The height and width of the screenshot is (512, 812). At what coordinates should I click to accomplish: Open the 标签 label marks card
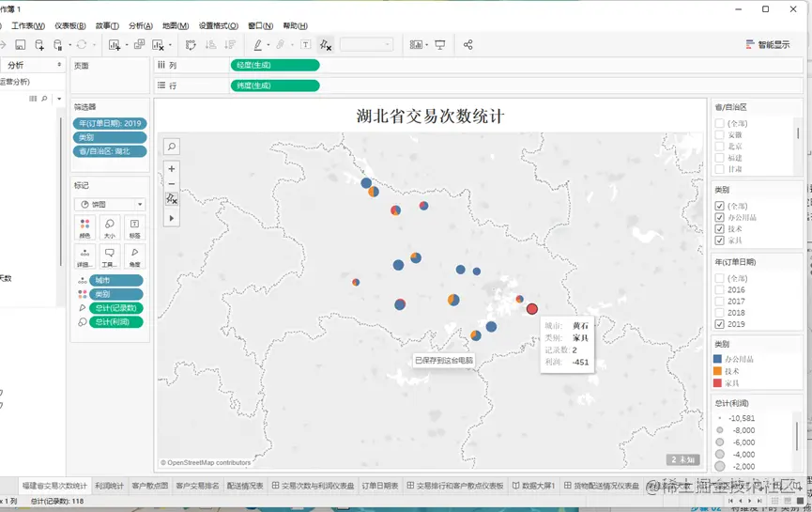click(134, 227)
